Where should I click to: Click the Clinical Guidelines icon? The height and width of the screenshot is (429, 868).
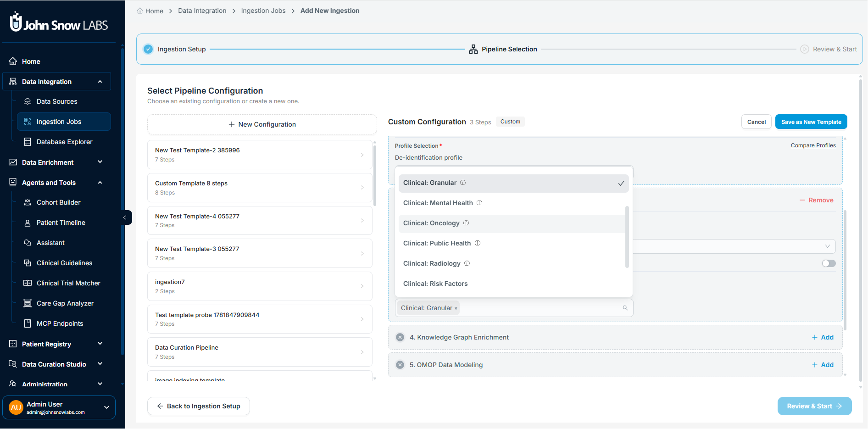(x=28, y=263)
